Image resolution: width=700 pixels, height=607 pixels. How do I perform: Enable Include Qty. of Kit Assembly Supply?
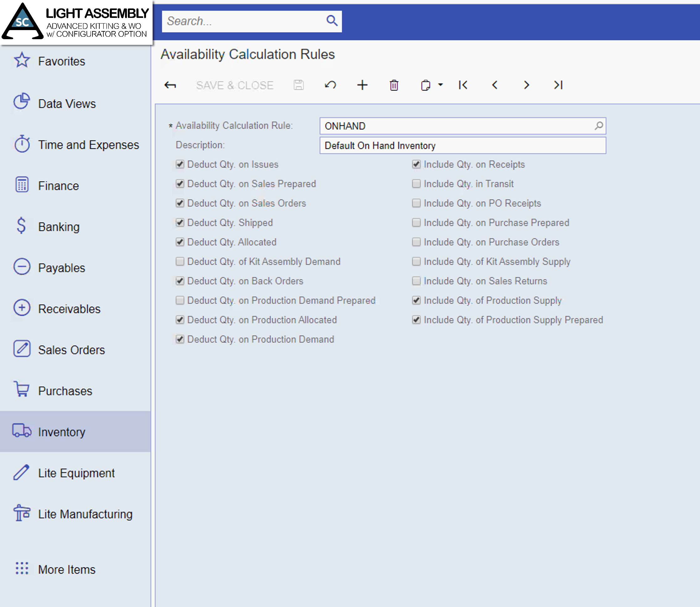[x=416, y=261]
